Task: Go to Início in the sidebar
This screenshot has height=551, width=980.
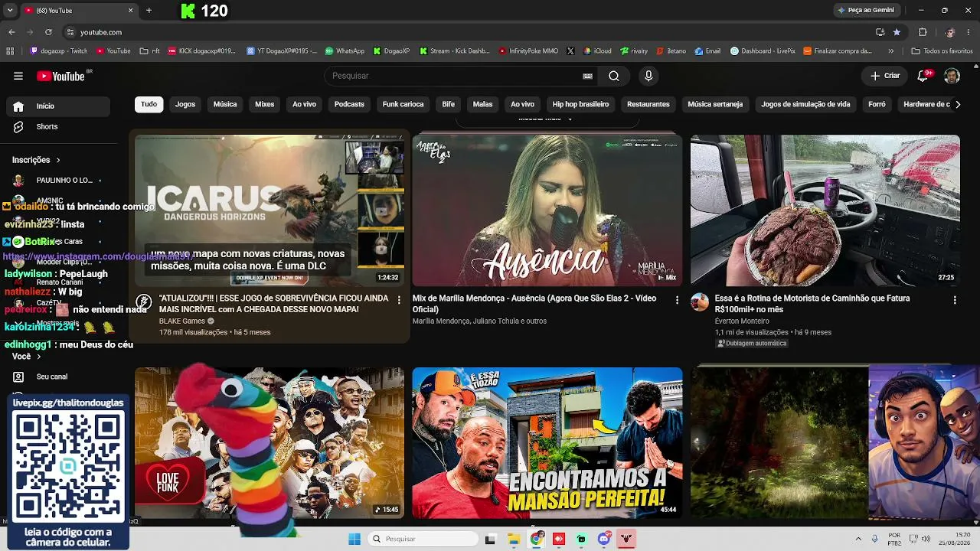Action: 57,106
